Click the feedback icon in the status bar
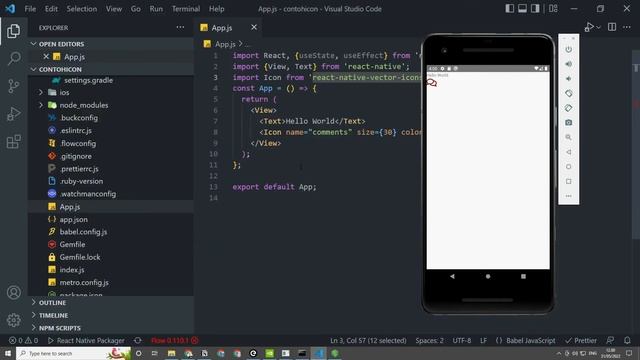Image resolution: width=640 pixels, height=360 pixels. (610, 340)
